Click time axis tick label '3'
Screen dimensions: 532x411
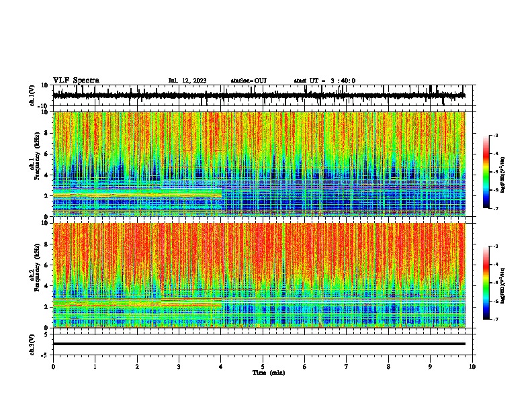(x=179, y=367)
